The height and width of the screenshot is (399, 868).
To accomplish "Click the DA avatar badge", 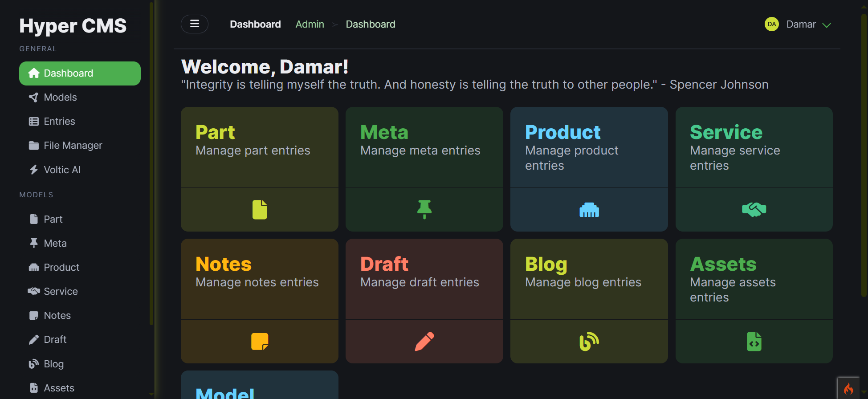I will tap(772, 24).
